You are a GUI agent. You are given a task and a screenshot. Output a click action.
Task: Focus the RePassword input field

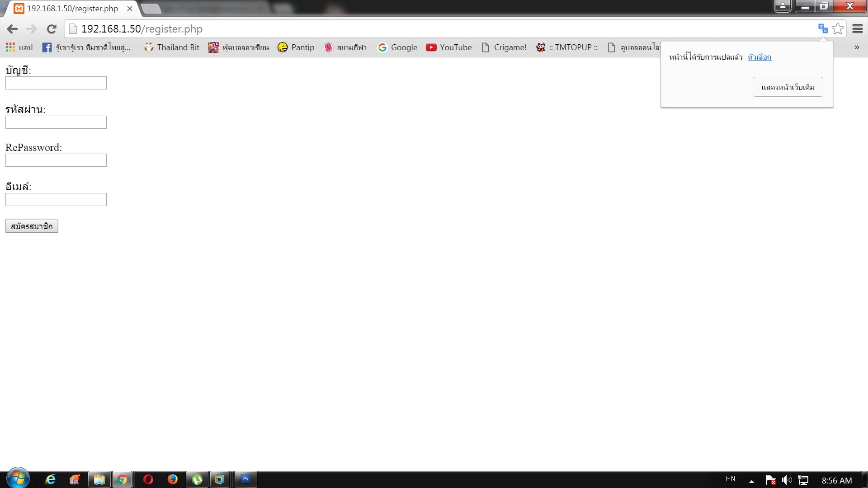coord(56,160)
